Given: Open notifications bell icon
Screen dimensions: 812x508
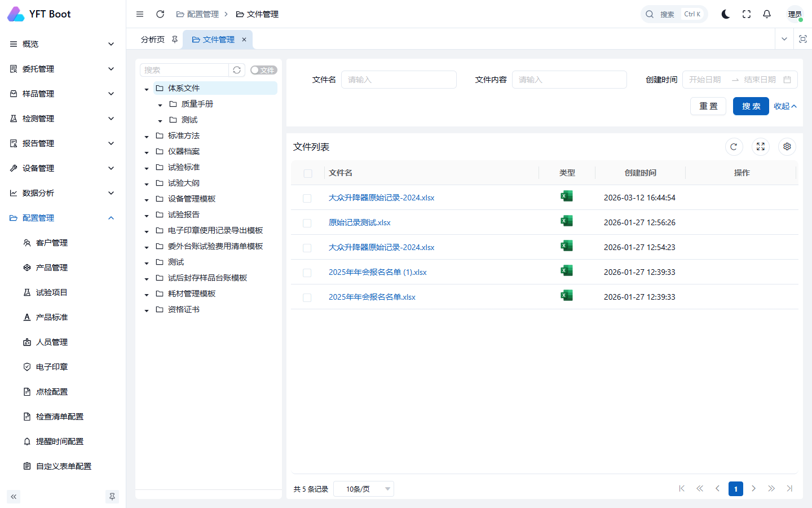Looking at the screenshot, I should [x=767, y=14].
